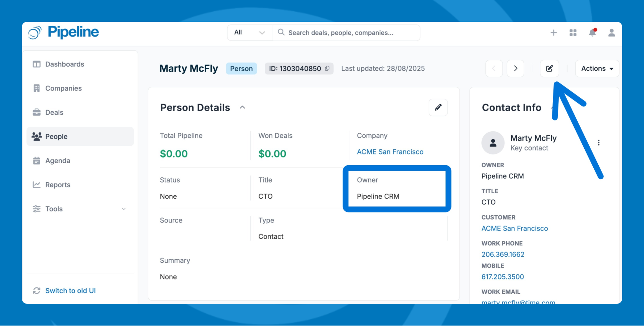The image size is (644, 326).
Task: Open Agenda in the sidebar
Action: tap(80, 160)
